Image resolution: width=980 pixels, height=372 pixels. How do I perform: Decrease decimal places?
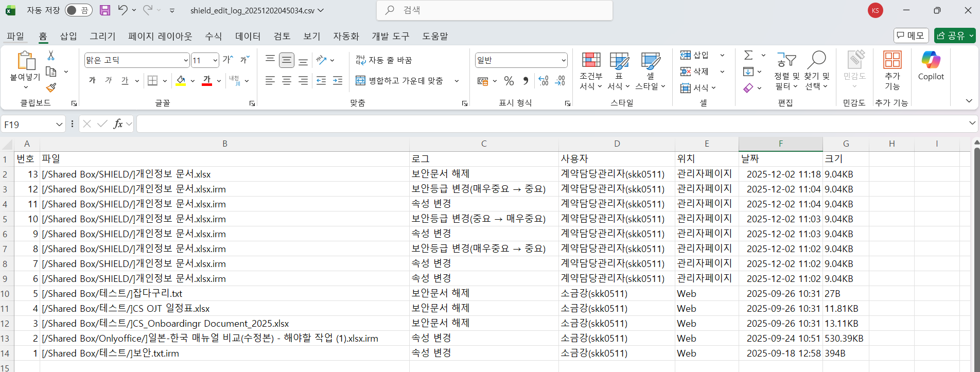click(x=560, y=81)
